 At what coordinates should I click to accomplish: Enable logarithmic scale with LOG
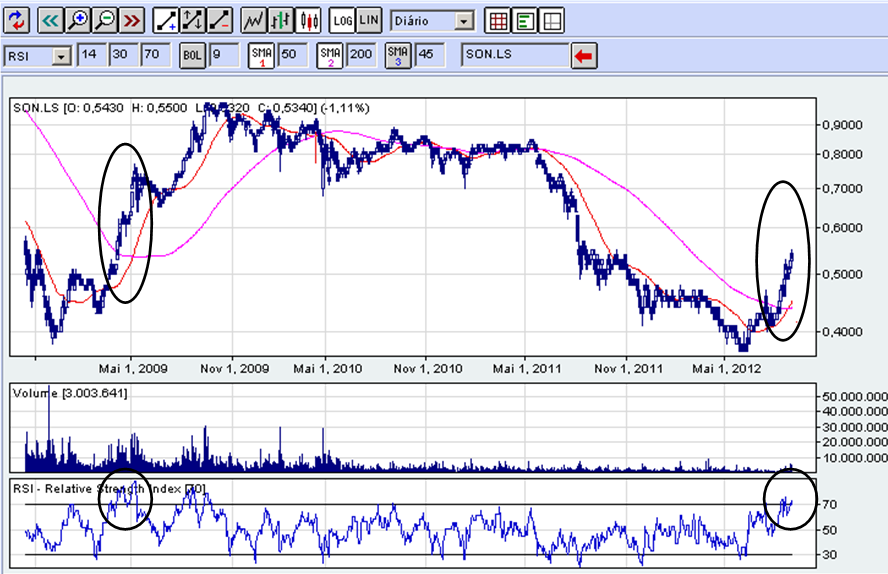pos(343,20)
